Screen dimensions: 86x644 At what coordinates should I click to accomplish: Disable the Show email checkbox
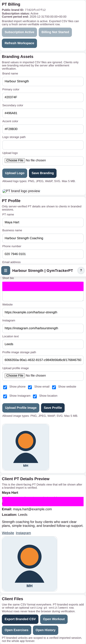click(30, 387)
